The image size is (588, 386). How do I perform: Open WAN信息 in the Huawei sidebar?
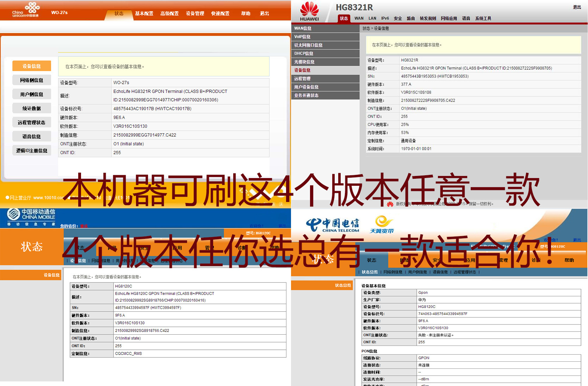click(x=326, y=28)
